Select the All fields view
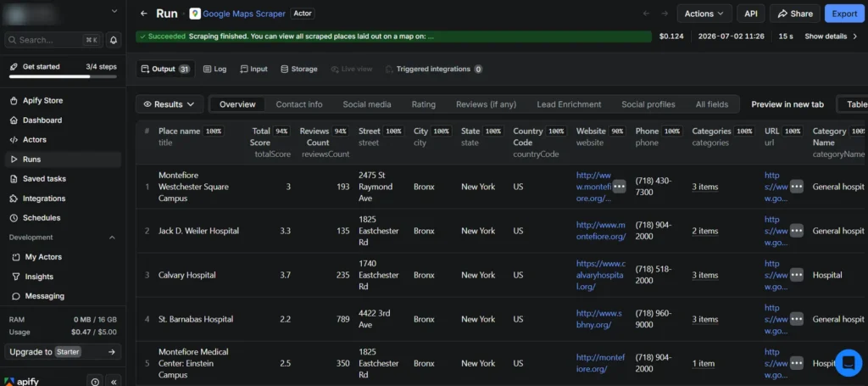This screenshot has width=868, height=386. 712,104
